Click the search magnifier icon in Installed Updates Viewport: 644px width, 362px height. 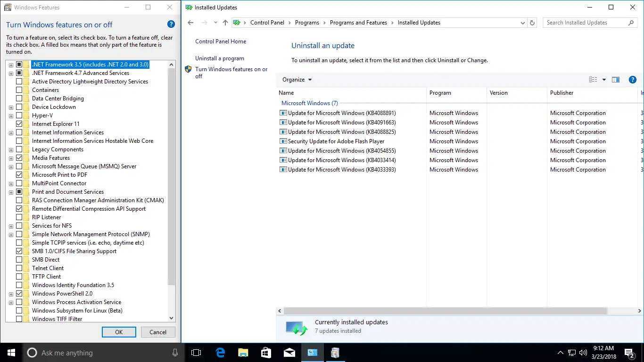[x=631, y=23]
